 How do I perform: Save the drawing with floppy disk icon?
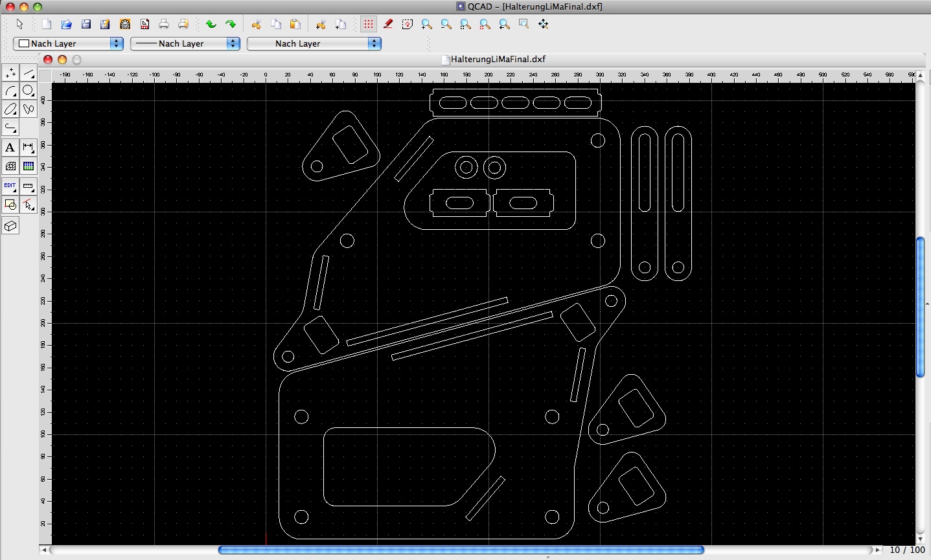(x=86, y=24)
